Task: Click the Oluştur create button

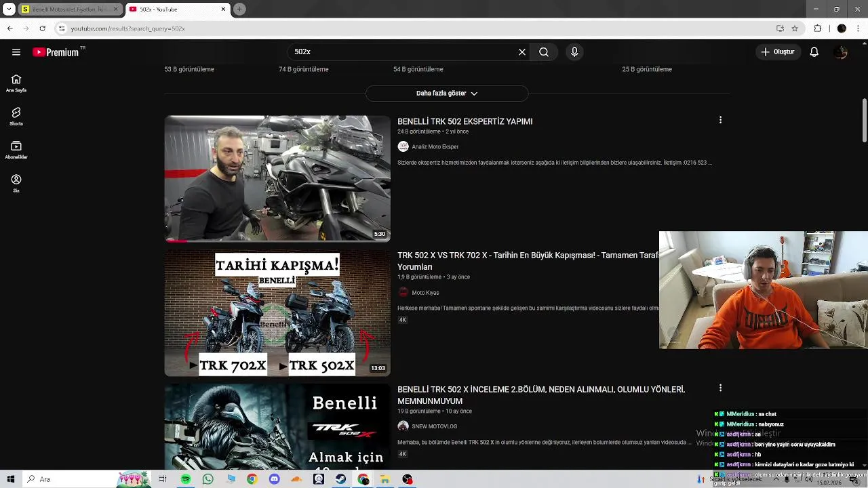Action: 777,52
